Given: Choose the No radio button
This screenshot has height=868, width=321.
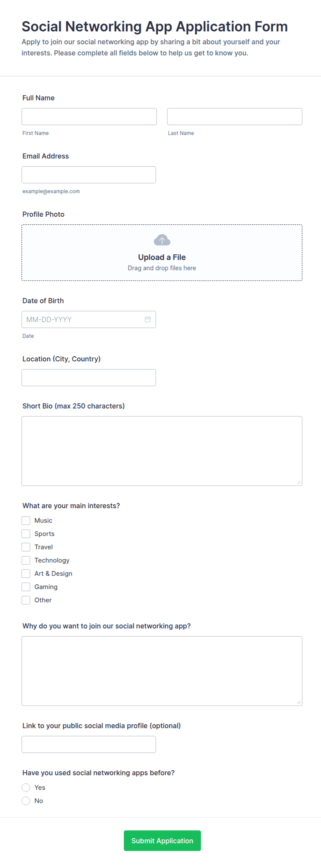Looking at the screenshot, I should click(x=26, y=801).
